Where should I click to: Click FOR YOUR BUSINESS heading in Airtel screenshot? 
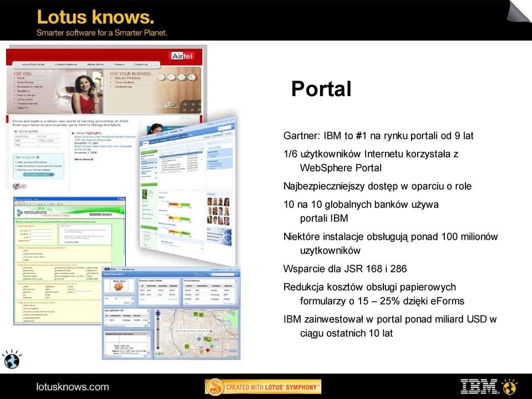(130, 73)
